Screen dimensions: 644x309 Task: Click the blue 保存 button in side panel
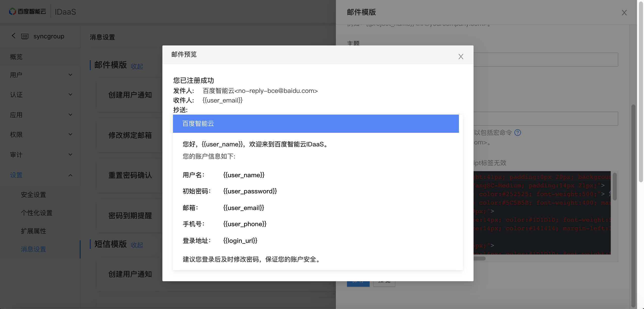tap(358, 284)
